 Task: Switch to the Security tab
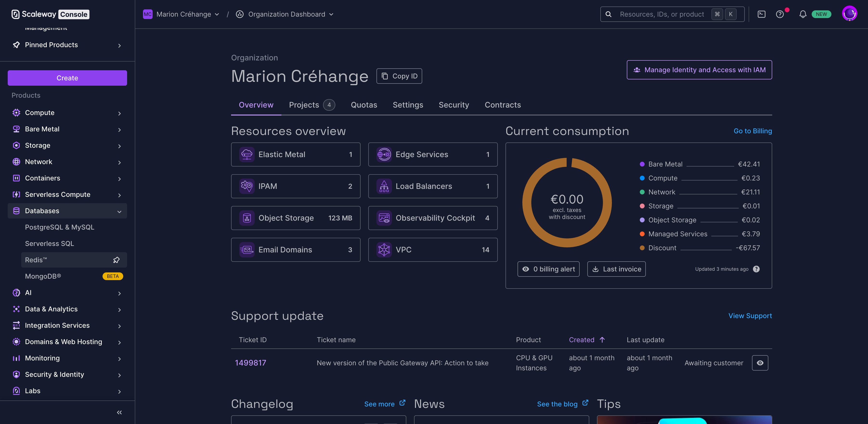pos(453,105)
